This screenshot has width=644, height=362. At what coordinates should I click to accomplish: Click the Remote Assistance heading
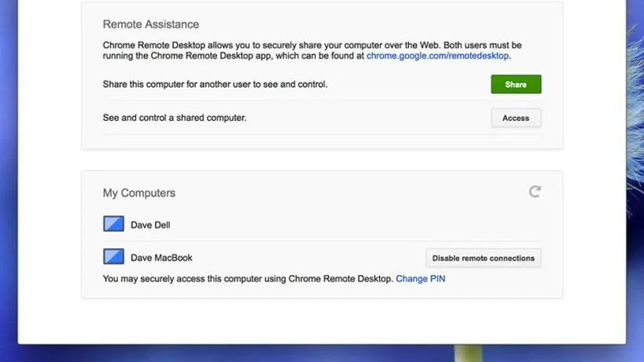150,24
